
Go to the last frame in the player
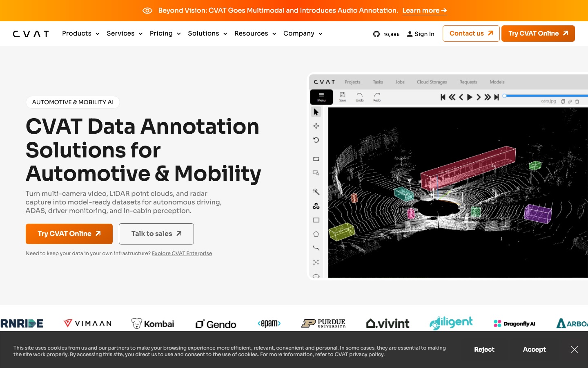pyautogui.click(x=497, y=97)
